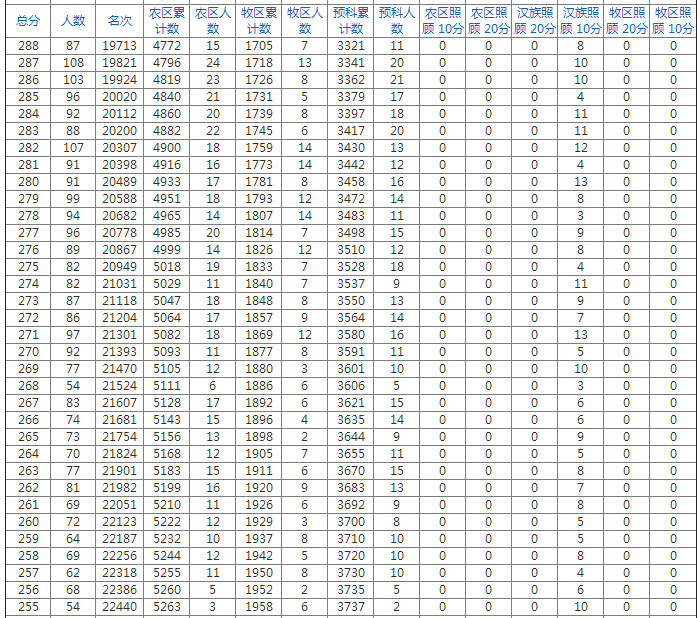
Task: Select the cell showing 5263
Action: 167,607
